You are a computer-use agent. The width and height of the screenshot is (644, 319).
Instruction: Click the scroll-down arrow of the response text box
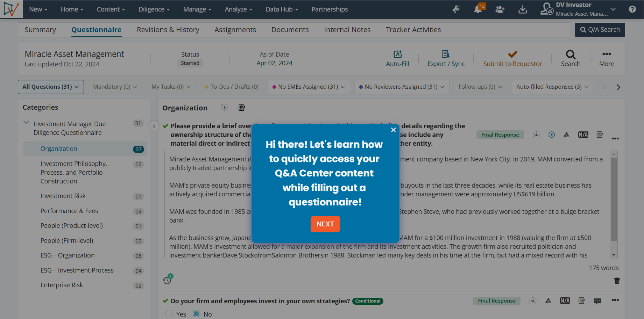[614, 255]
